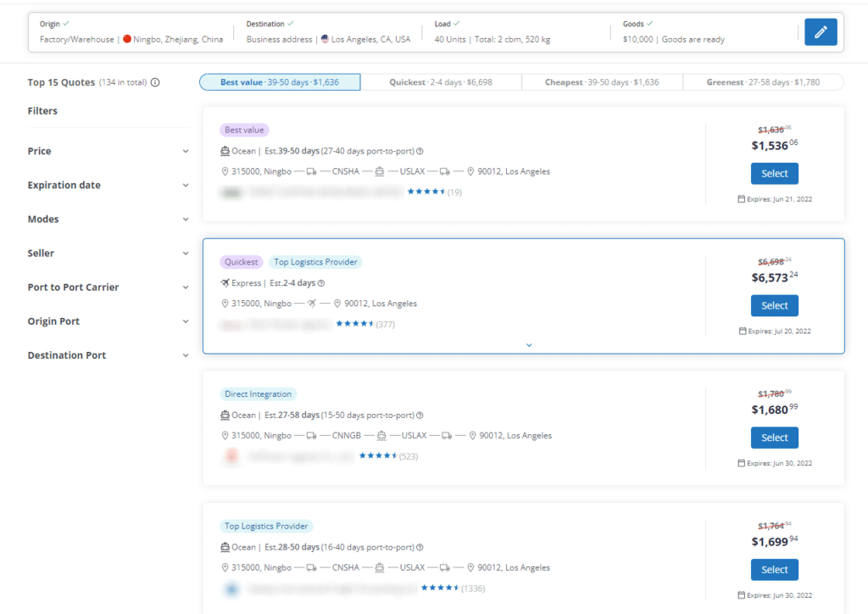Click help icon after 16-40 days port-to-port

420,548
